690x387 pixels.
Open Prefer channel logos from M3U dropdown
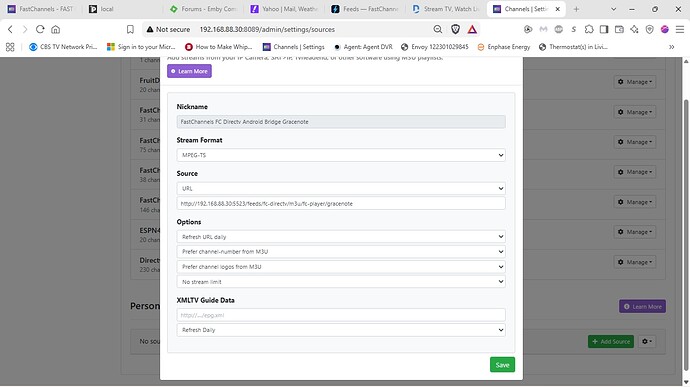click(341, 266)
